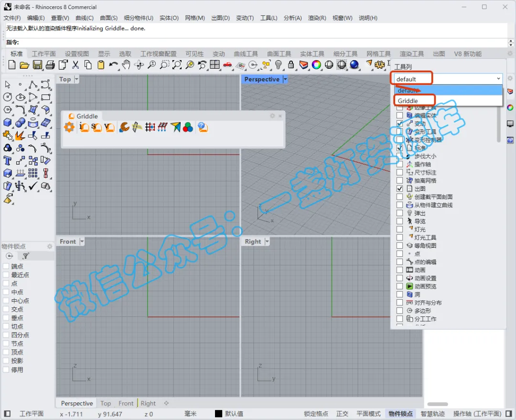
Task: Open the Front viewport dropdown arrow
Action: [x=82, y=241]
